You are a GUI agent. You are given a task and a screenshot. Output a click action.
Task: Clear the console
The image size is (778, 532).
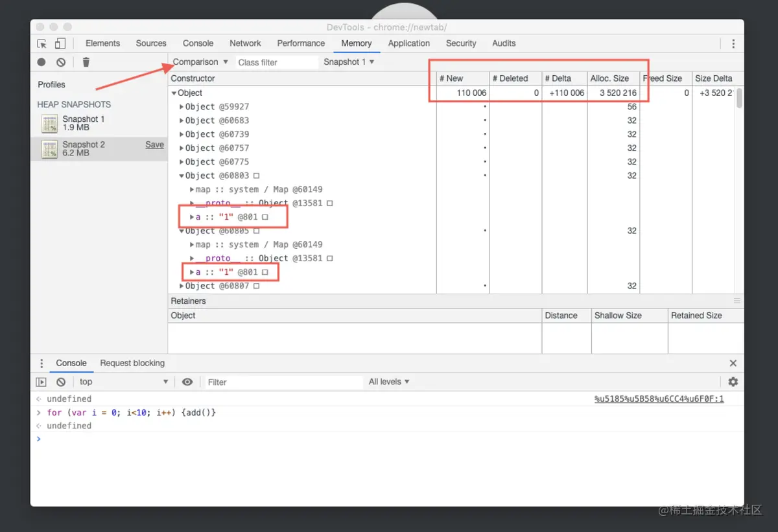point(61,382)
